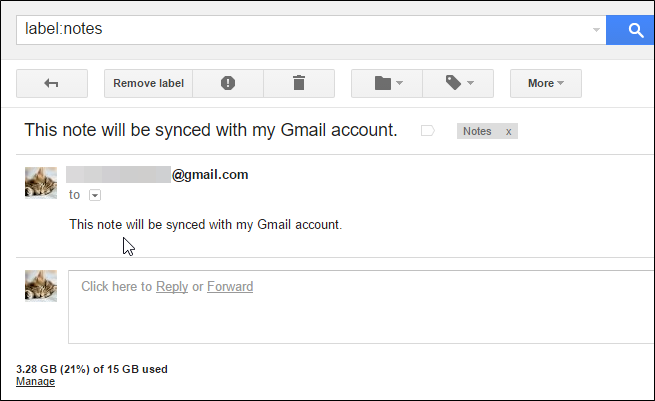Open the More actions dropdown
Image resolution: width=655 pixels, height=401 pixels.
546,83
